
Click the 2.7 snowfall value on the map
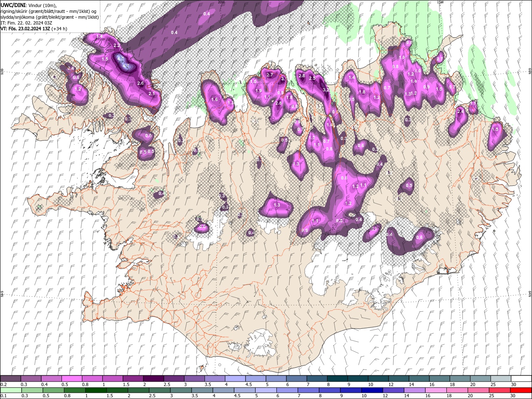pyautogui.click(x=270, y=75)
